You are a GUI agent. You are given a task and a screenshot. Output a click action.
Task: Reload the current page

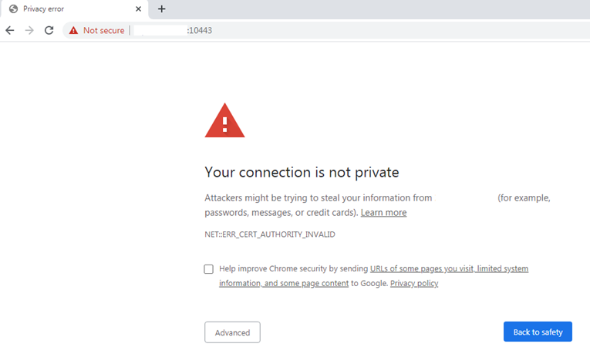click(49, 30)
